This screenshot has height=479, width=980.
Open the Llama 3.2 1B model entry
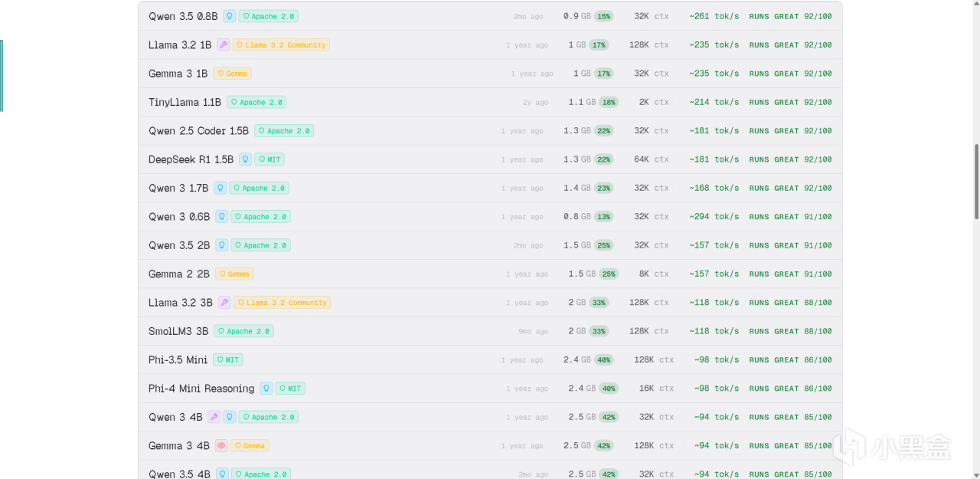click(x=490, y=44)
